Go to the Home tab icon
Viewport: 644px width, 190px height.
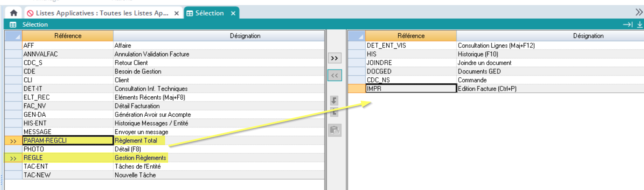click(13, 13)
